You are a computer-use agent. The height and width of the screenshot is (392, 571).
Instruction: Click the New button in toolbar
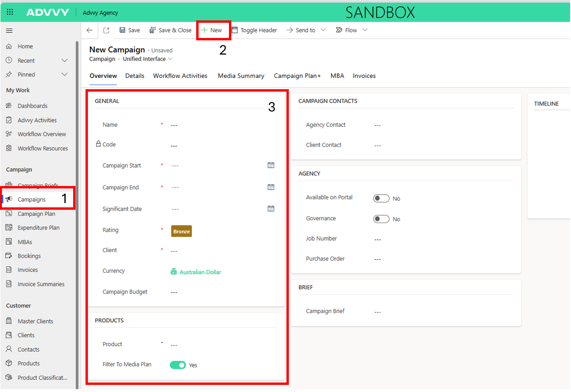[x=212, y=30]
